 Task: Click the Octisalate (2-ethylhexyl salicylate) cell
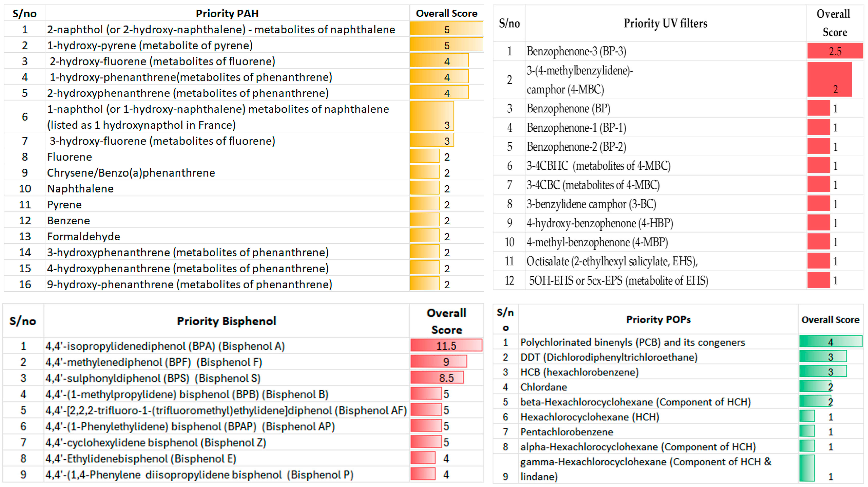(x=612, y=261)
